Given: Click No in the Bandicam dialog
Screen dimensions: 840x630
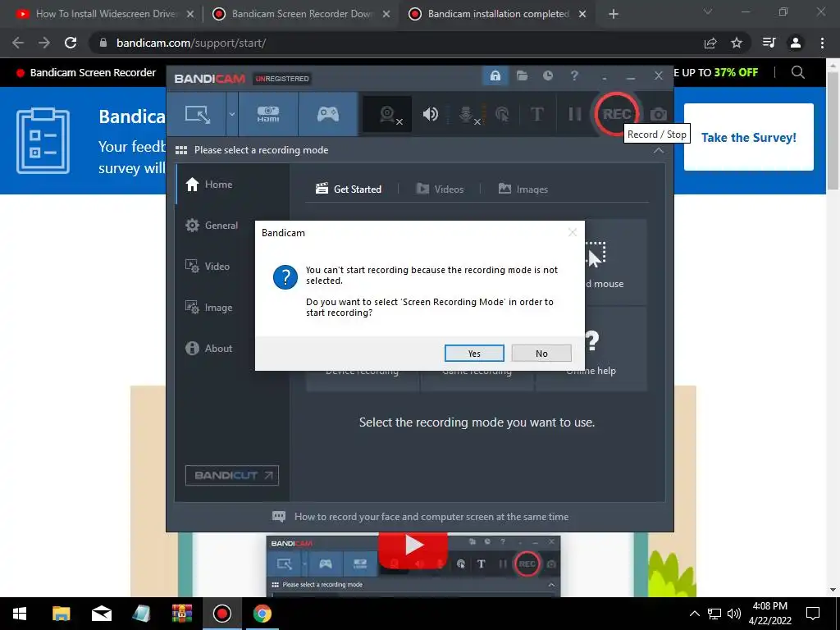Looking at the screenshot, I should 541,354.
